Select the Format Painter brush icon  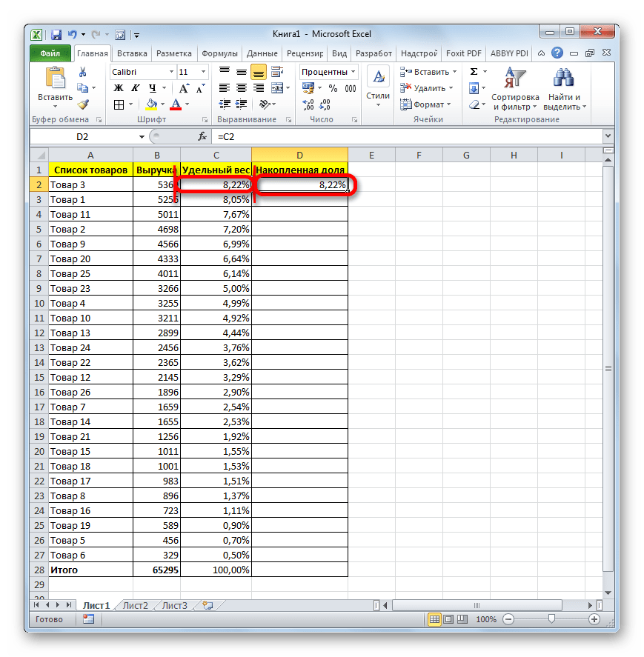(83, 104)
